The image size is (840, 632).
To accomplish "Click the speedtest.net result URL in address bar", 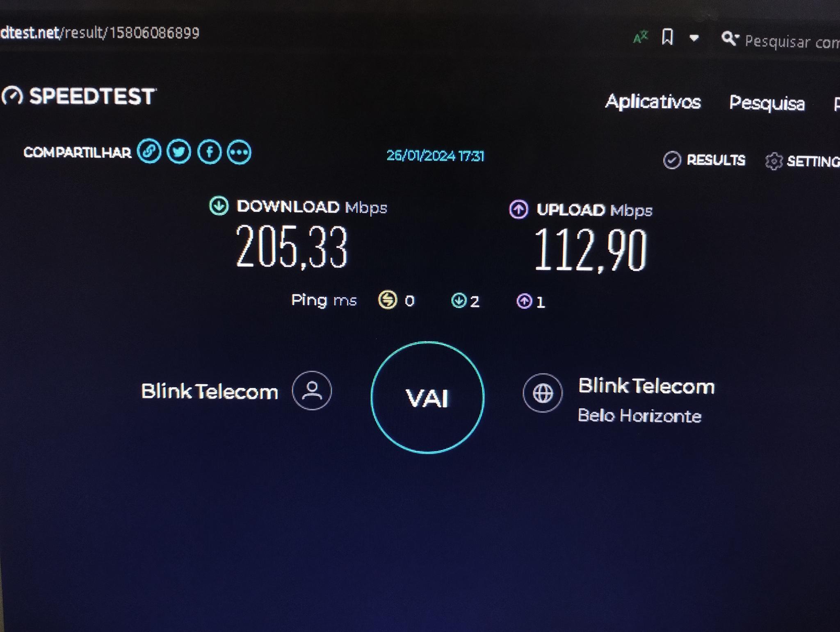I will [x=100, y=33].
